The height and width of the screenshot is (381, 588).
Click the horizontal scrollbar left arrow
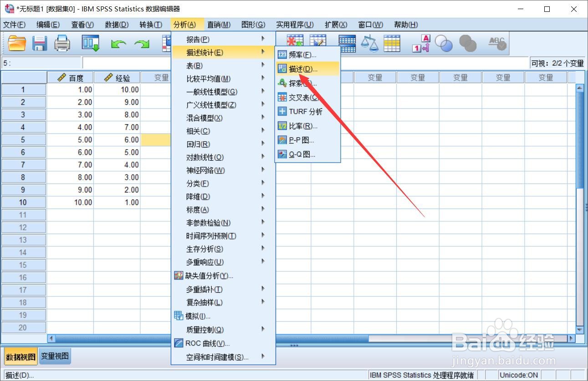[51, 338]
